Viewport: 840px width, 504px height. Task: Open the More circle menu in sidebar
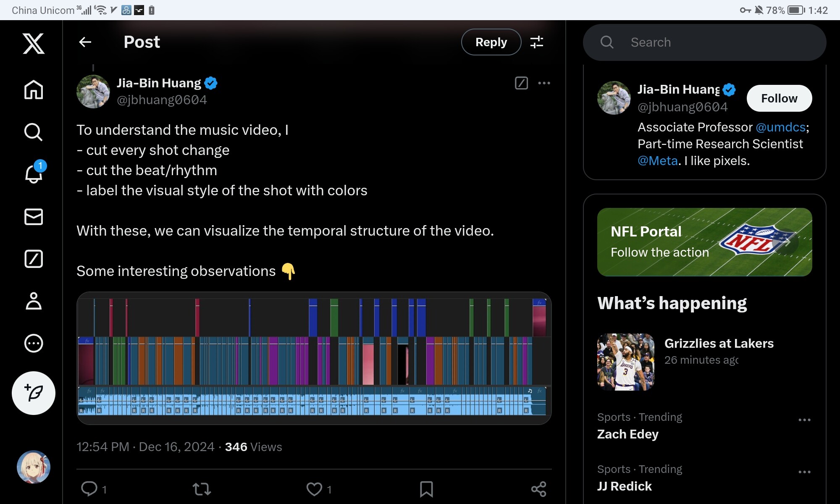[x=34, y=343]
